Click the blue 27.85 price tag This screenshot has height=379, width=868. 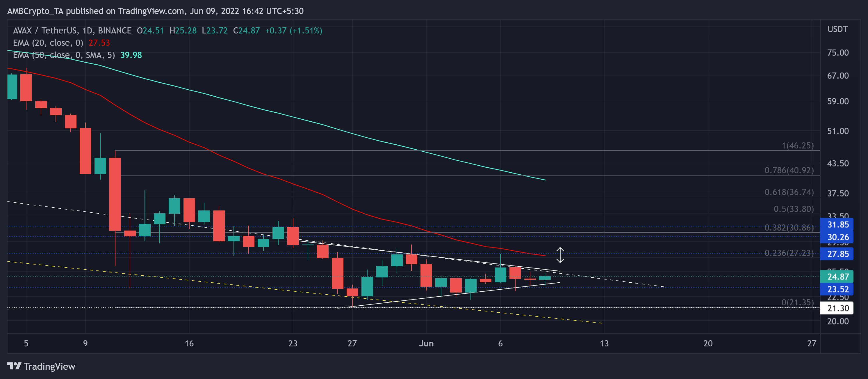[837, 254]
